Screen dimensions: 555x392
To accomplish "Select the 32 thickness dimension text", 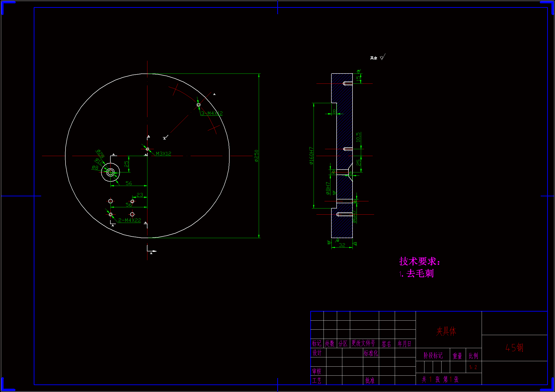I will [x=342, y=245].
